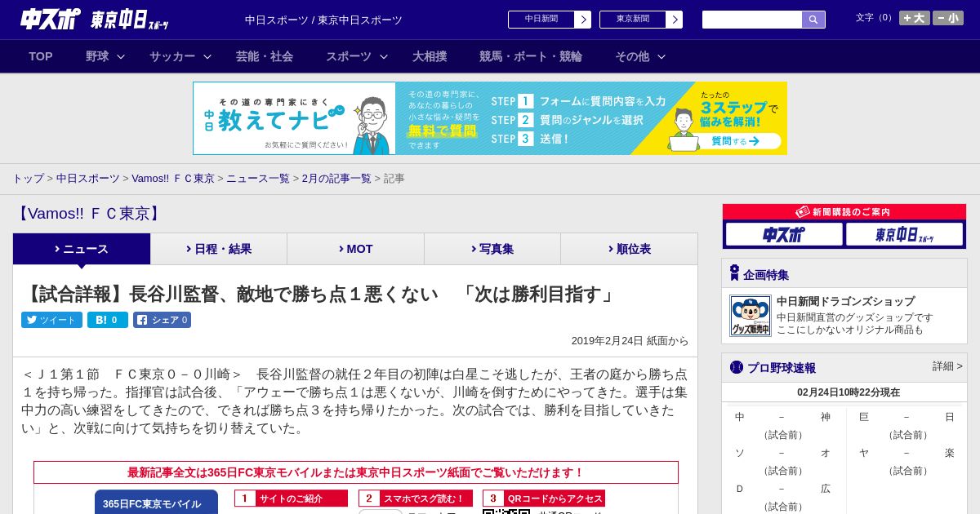Image resolution: width=980 pixels, height=514 pixels.
Task: Click the Chunichi Sports logo in header
Action: coord(51,19)
